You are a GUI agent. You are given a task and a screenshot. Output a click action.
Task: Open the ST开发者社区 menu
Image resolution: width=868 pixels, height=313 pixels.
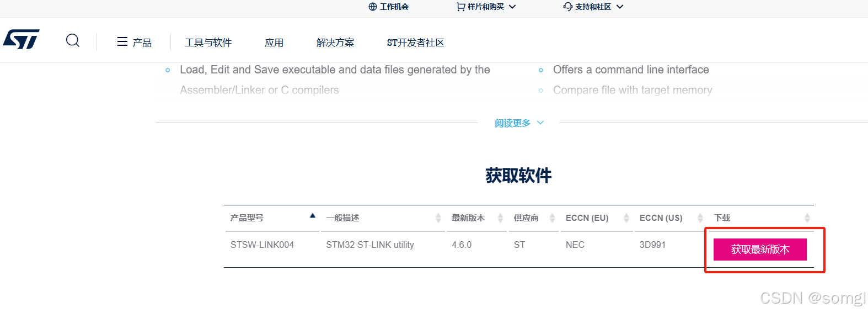[x=415, y=43]
